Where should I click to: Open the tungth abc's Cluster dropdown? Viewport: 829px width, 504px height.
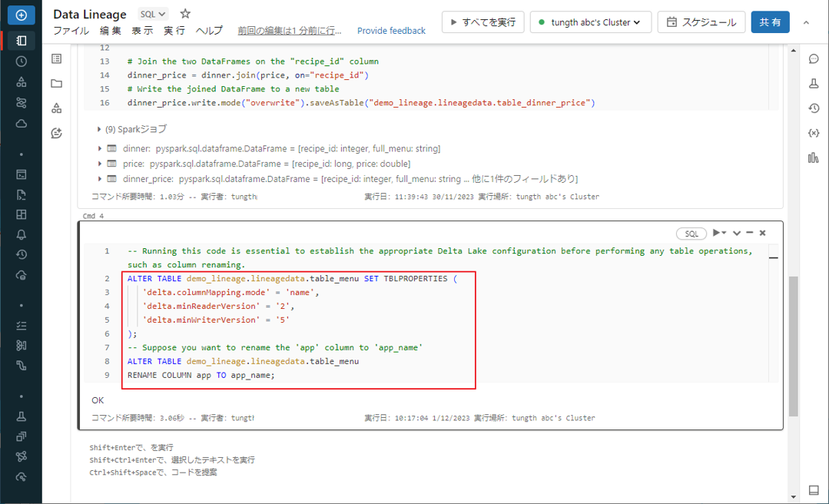point(590,22)
